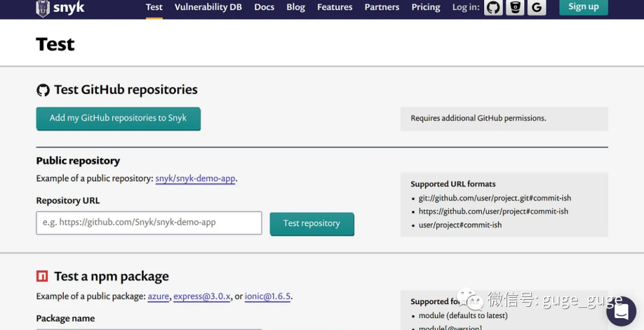Viewport: 644px width, 330px height.
Task: Focus the Repository URL input field
Action: coord(149,223)
